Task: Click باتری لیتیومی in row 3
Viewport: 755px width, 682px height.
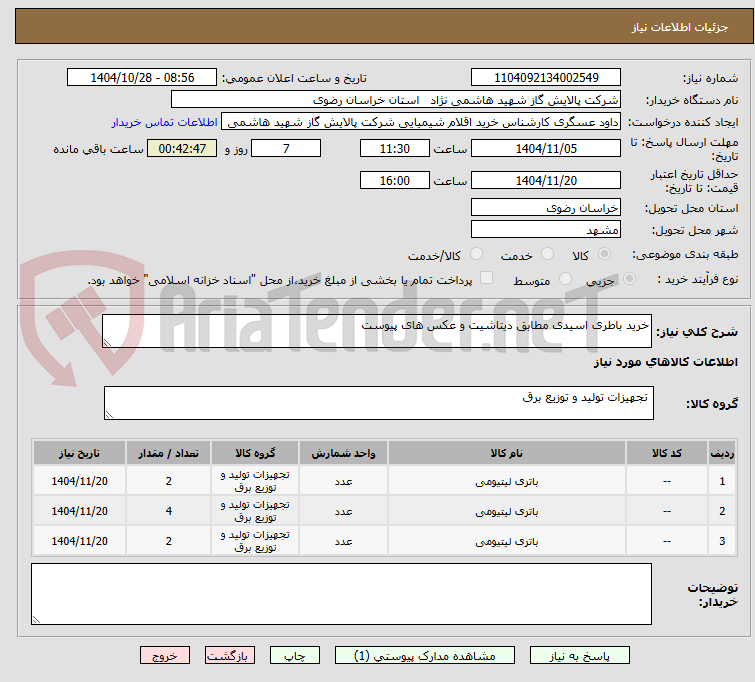Action: (x=507, y=541)
